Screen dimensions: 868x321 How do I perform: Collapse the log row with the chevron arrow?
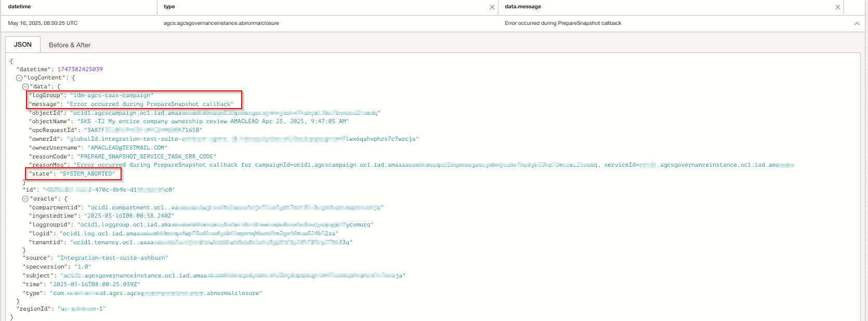click(857, 23)
